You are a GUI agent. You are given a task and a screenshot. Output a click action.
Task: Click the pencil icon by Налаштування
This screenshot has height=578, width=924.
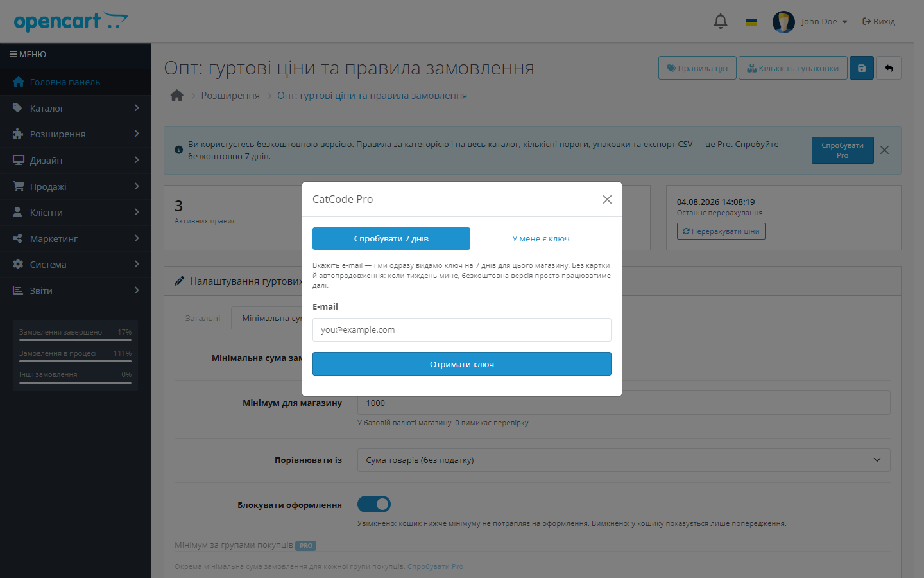[x=180, y=281]
